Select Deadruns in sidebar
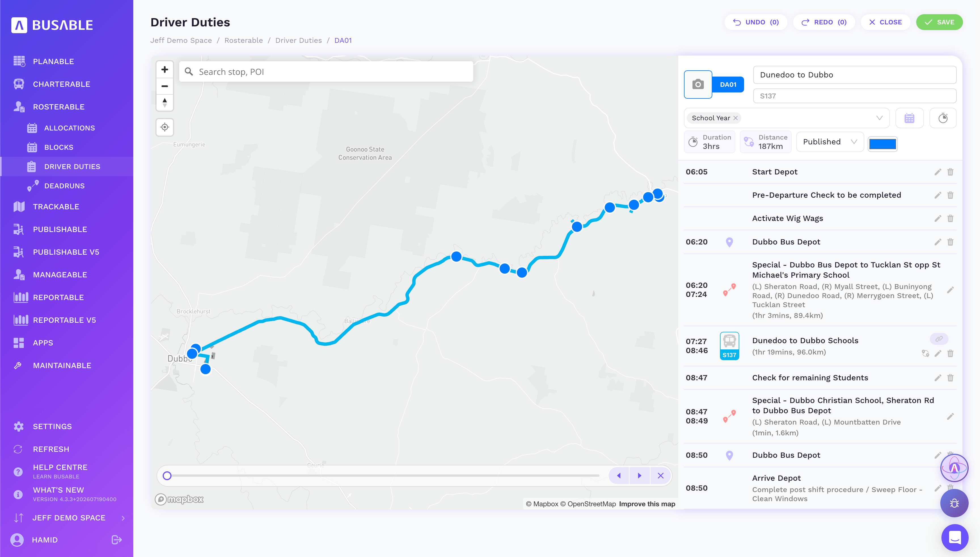The image size is (980, 557). tap(67, 186)
